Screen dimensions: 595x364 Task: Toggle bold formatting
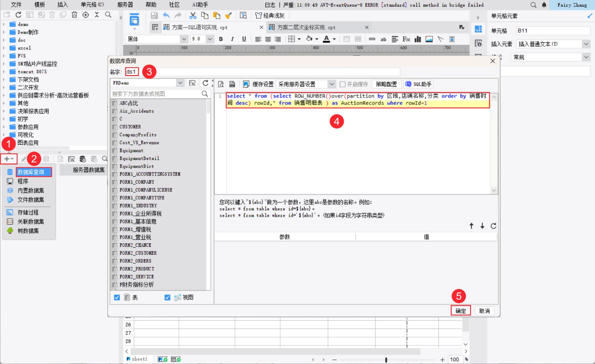coord(221,39)
